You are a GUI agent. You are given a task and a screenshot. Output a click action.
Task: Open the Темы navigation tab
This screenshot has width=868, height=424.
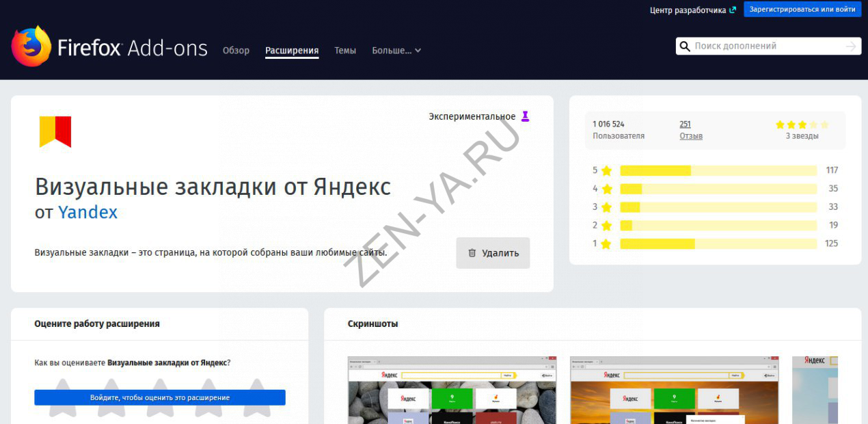point(345,51)
